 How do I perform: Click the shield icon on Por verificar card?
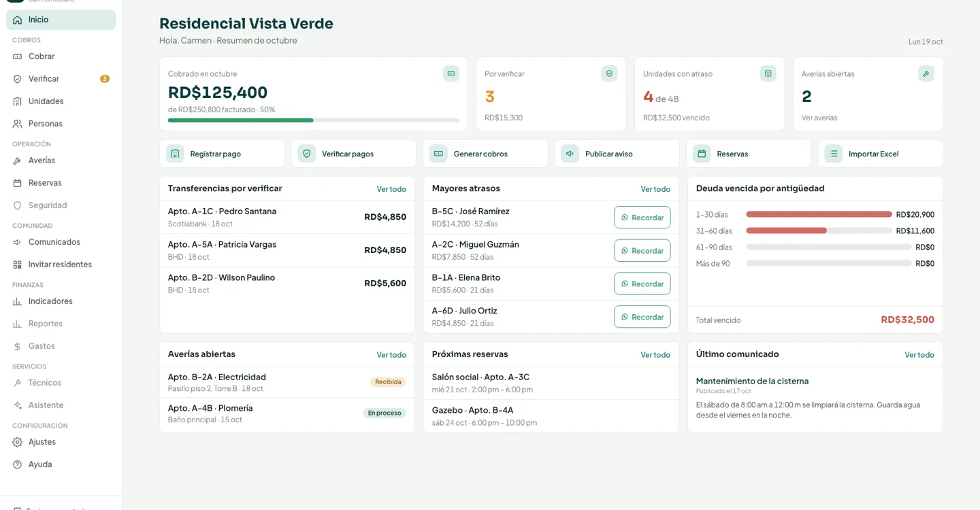pyautogui.click(x=609, y=73)
